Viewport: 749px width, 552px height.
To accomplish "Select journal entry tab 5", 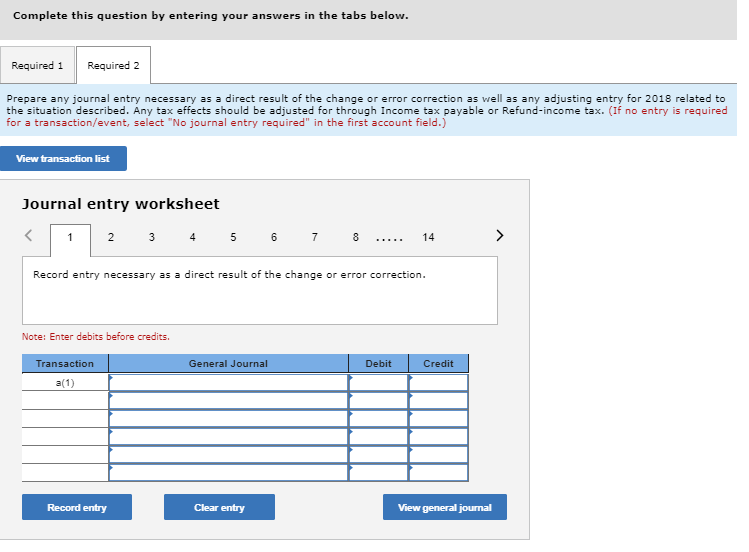I will tap(233, 237).
